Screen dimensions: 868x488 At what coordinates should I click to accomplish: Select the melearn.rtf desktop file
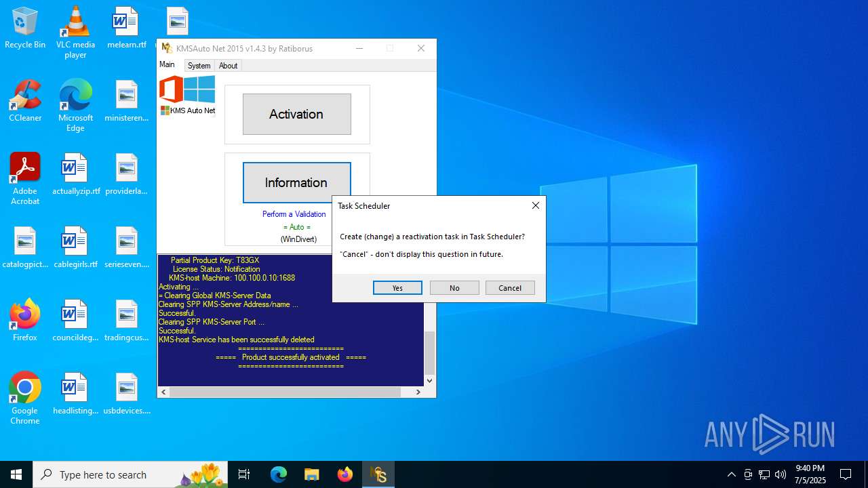coord(126,28)
